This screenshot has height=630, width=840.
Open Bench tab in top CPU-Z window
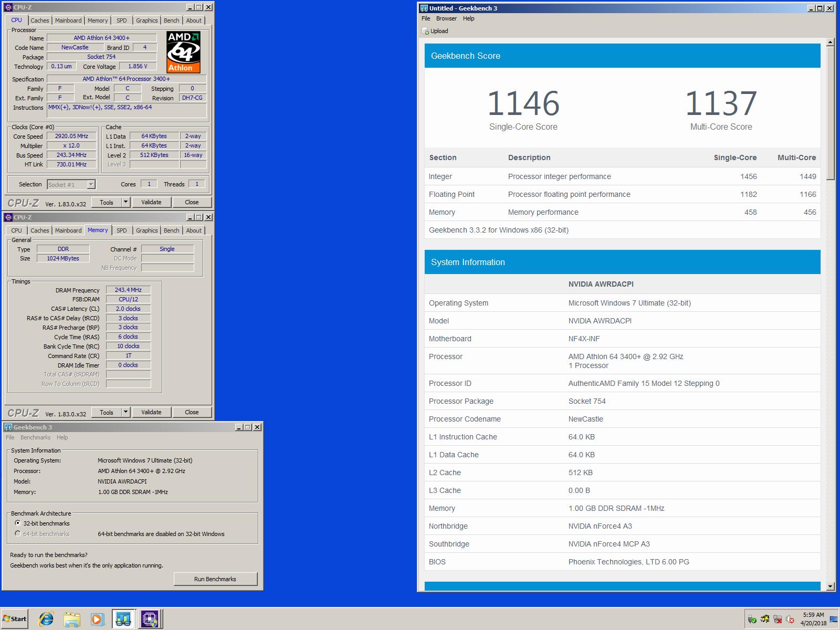coord(171,20)
